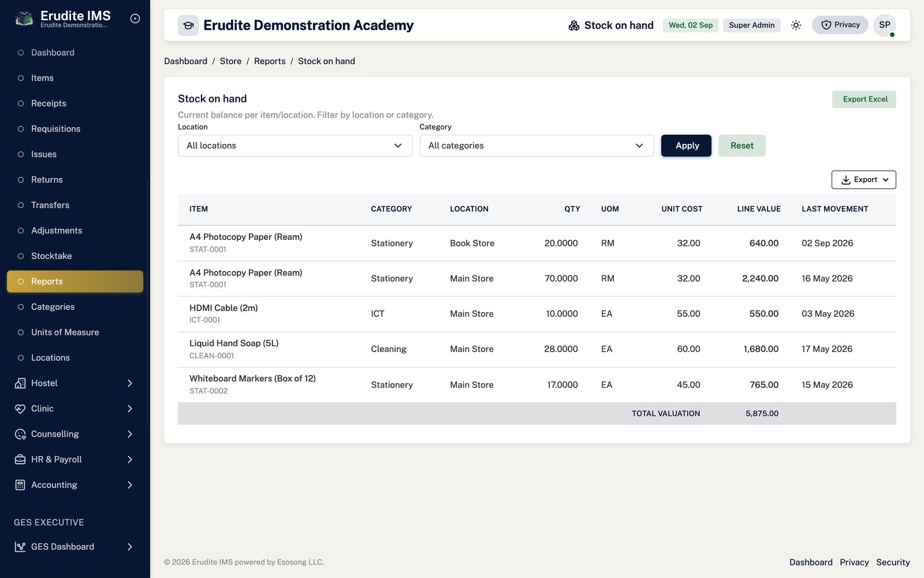This screenshot has height=578, width=924.
Task: Click the Apply filter button
Action: click(687, 146)
